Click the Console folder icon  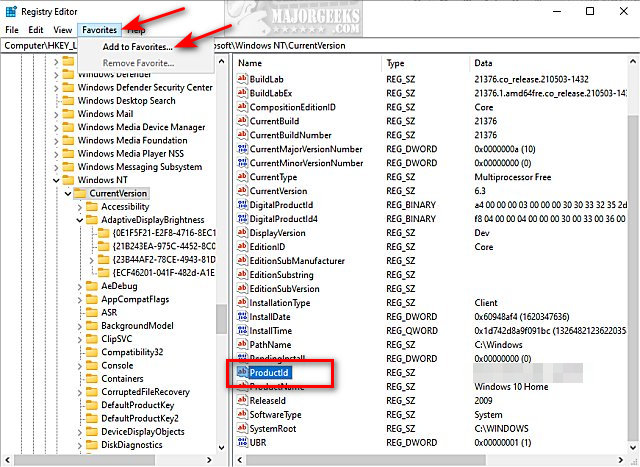pyautogui.click(x=92, y=365)
